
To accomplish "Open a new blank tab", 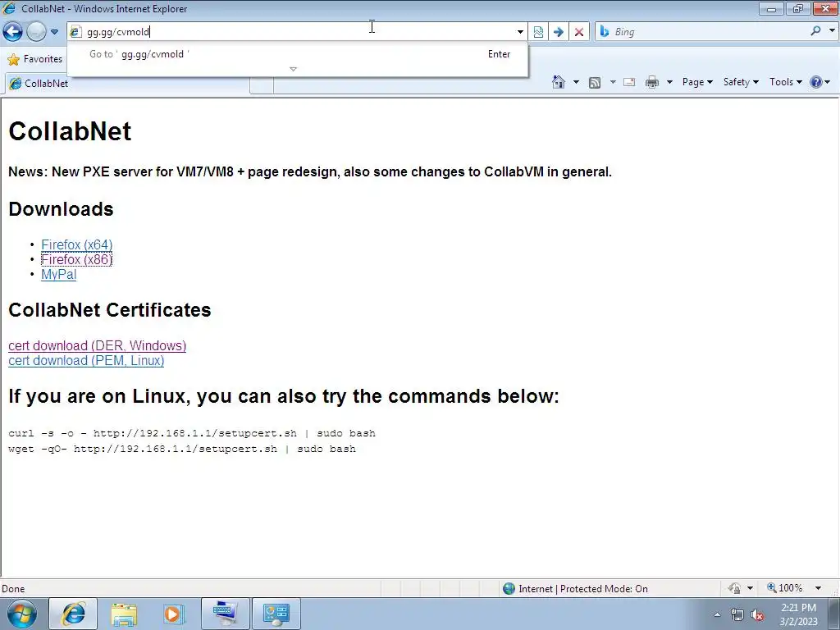I will [262, 84].
